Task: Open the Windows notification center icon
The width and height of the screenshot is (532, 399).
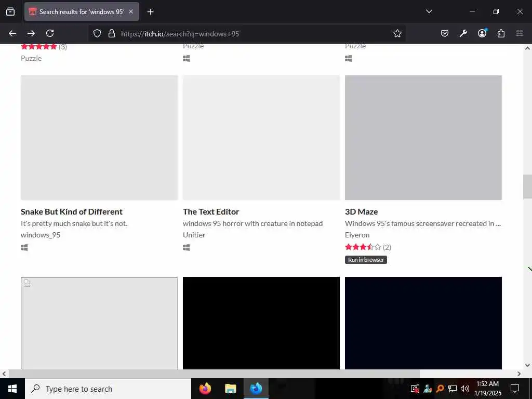Action: [x=515, y=389]
